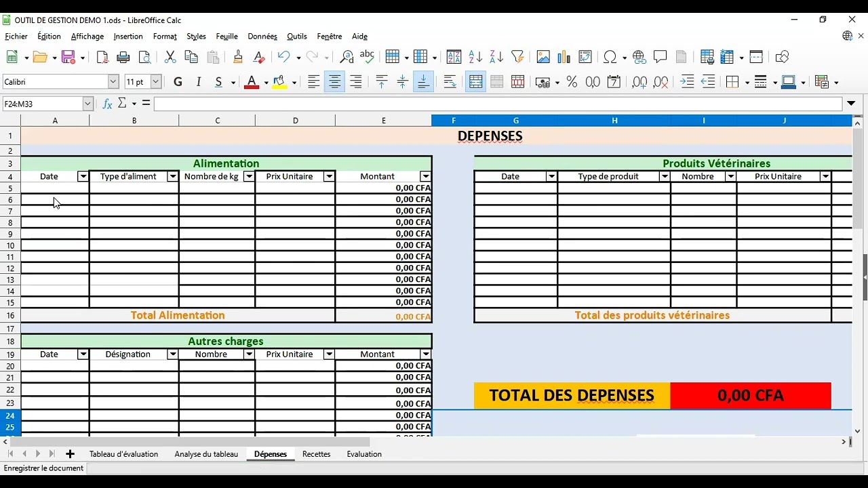This screenshot has height=488, width=868.
Task: Format cell as percent
Action: click(x=572, y=82)
